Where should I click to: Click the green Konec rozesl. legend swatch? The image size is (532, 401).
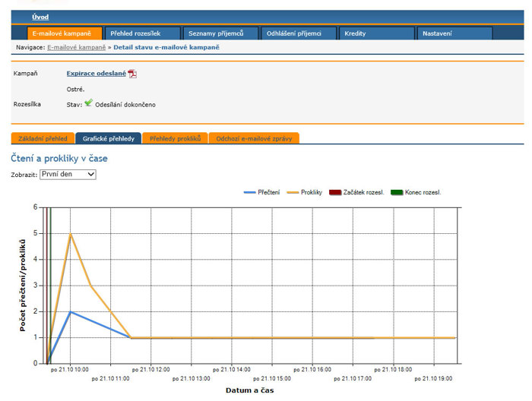[397, 193]
